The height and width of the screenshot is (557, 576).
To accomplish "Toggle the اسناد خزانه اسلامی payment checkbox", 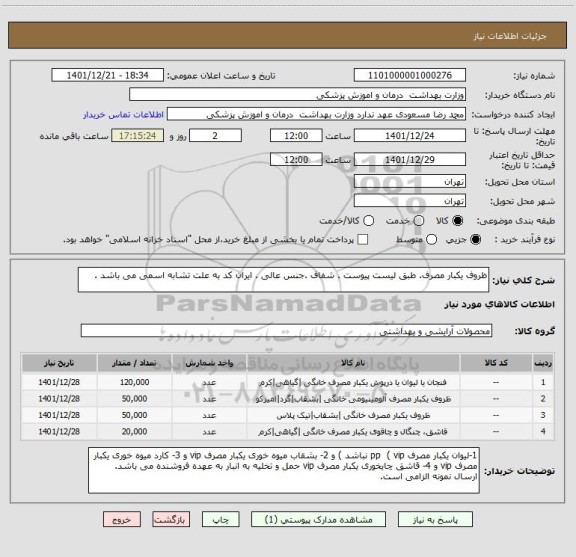I will pos(363,240).
